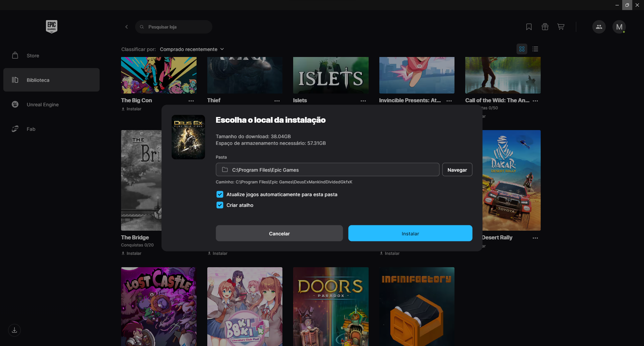Expand the Comprado recentemente sort dropdown
The image size is (644, 346).
click(192, 49)
